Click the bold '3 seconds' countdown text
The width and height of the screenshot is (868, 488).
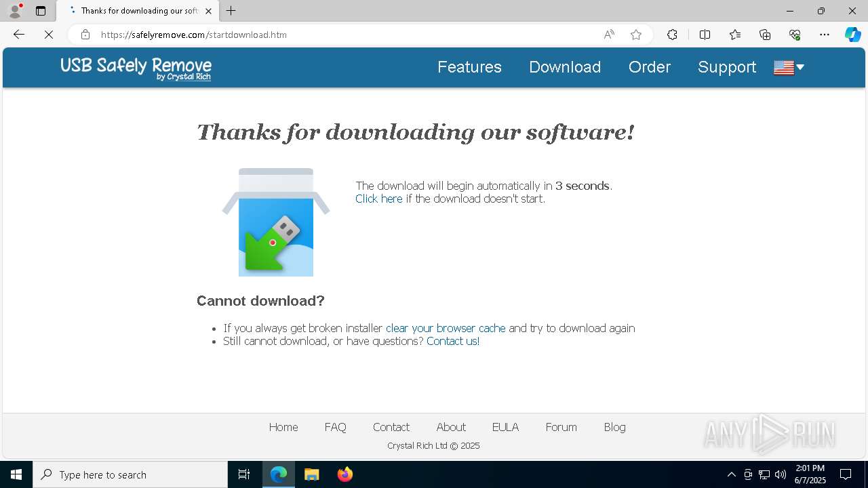[x=583, y=186]
